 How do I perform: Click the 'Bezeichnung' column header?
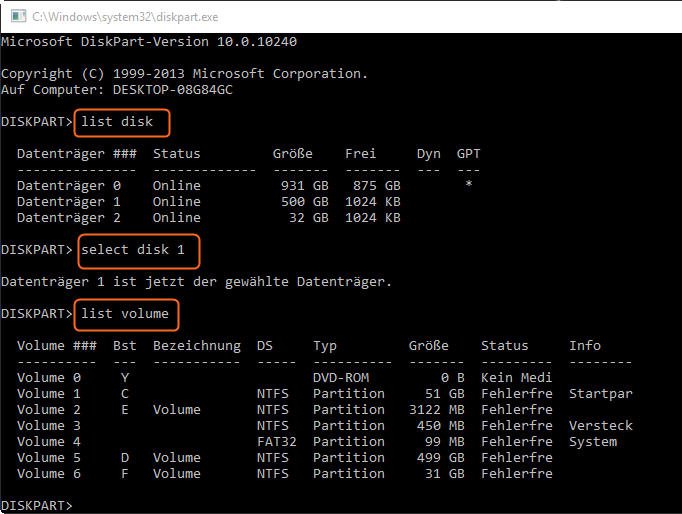click(196, 346)
